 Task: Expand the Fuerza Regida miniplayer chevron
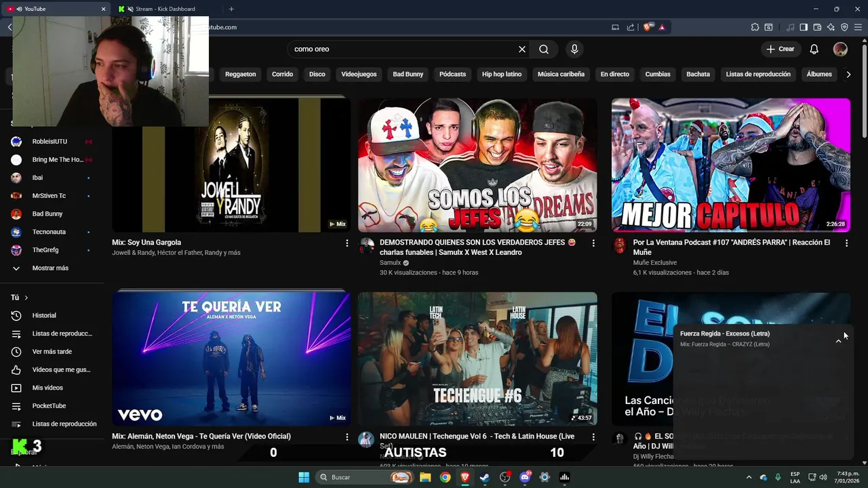coord(838,341)
